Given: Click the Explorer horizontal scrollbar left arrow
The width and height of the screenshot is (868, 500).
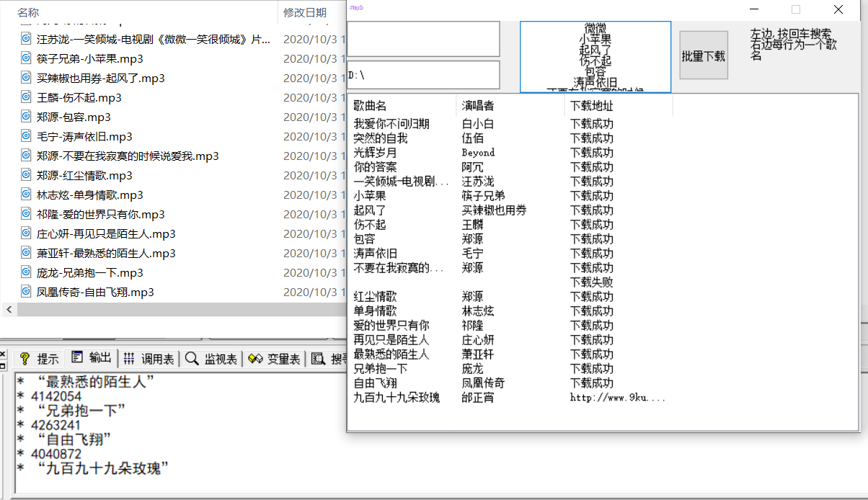Looking at the screenshot, I should (x=9, y=309).
